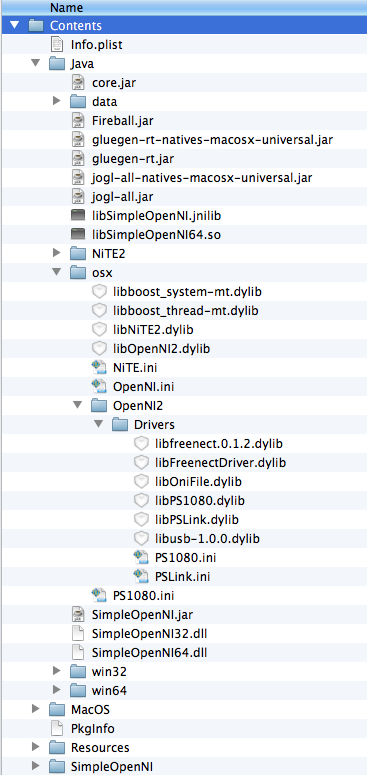
Task: Click the libNiTE2.dylib shield icon
Action: point(99,330)
